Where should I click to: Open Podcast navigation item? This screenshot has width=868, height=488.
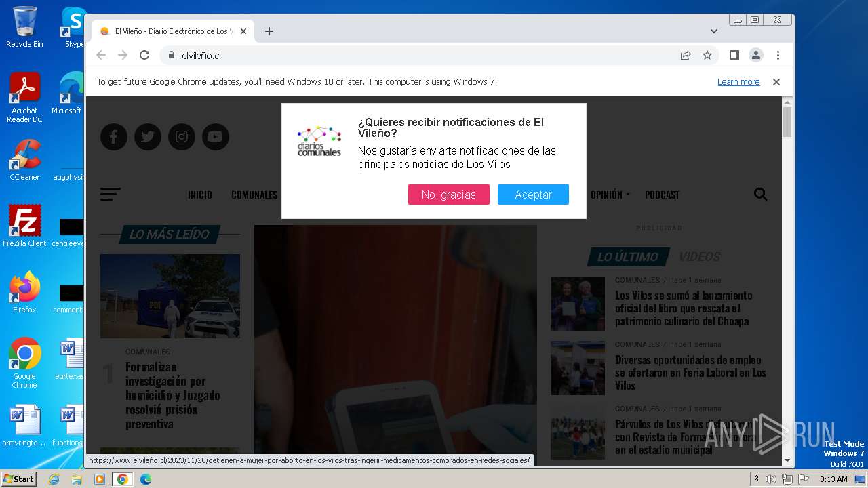[x=662, y=195]
